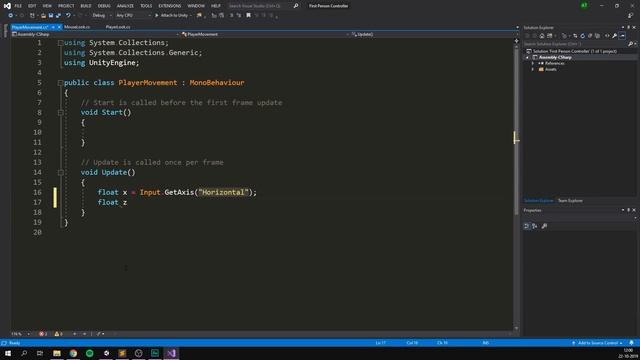
Task: Click the Home icon in Solution Explorer toolbar
Action: [x=542, y=36]
